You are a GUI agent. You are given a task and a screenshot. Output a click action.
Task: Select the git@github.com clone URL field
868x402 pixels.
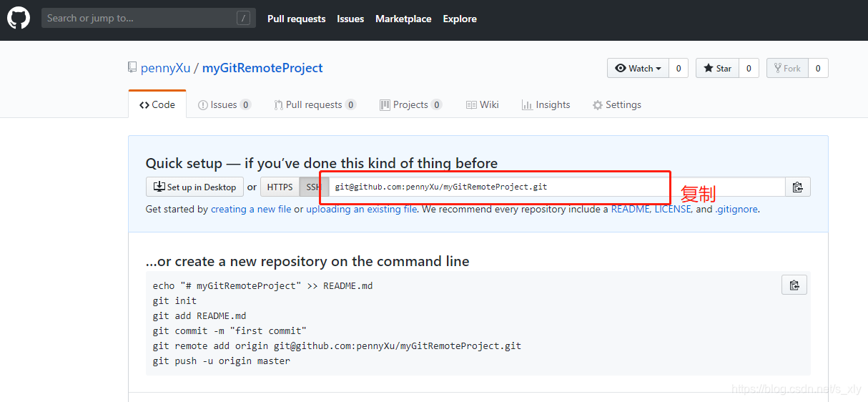click(557, 187)
